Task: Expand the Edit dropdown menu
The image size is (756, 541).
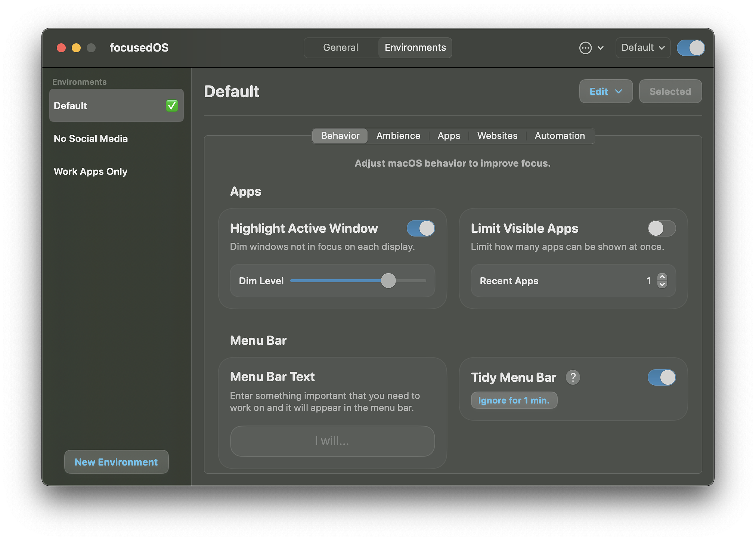Action: coord(605,91)
